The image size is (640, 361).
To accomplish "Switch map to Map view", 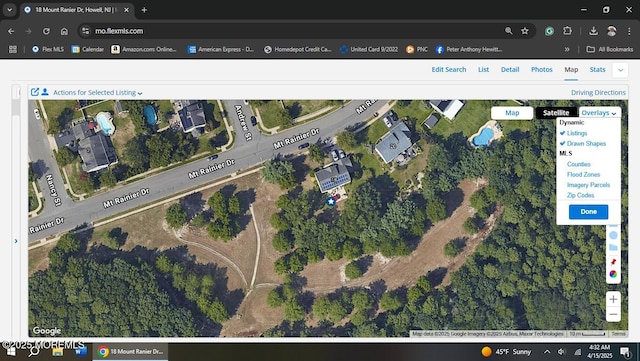I will tap(512, 113).
